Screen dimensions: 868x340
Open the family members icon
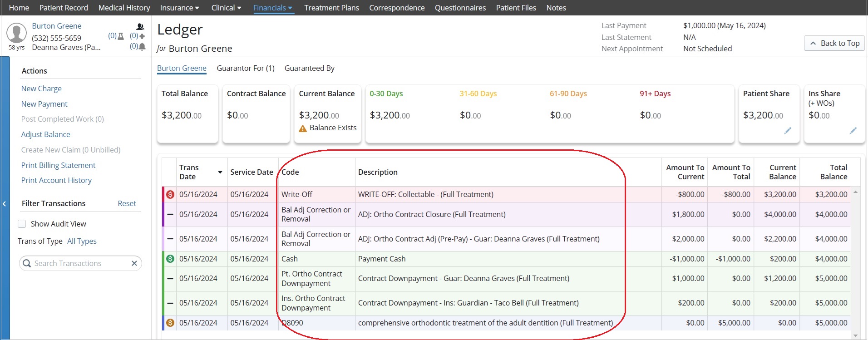coord(140,27)
